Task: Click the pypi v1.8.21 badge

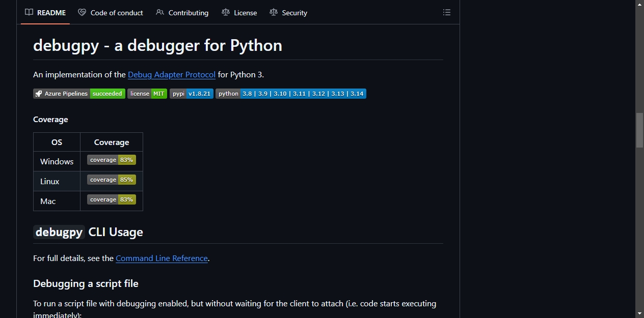Action: pyautogui.click(x=192, y=94)
